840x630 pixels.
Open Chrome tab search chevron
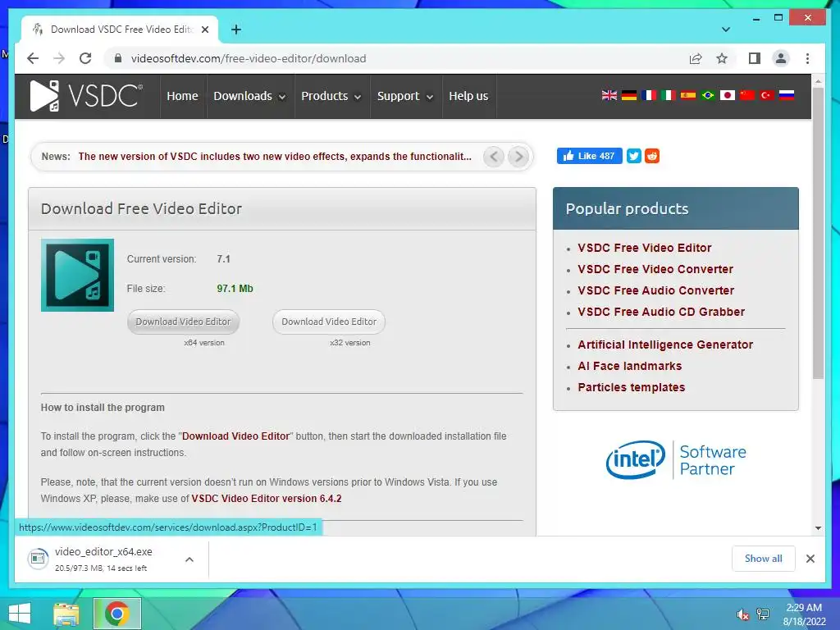(x=726, y=30)
